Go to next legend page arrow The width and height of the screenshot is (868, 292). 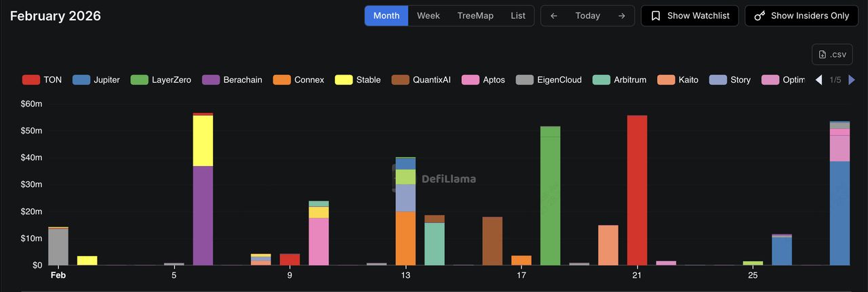click(852, 80)
